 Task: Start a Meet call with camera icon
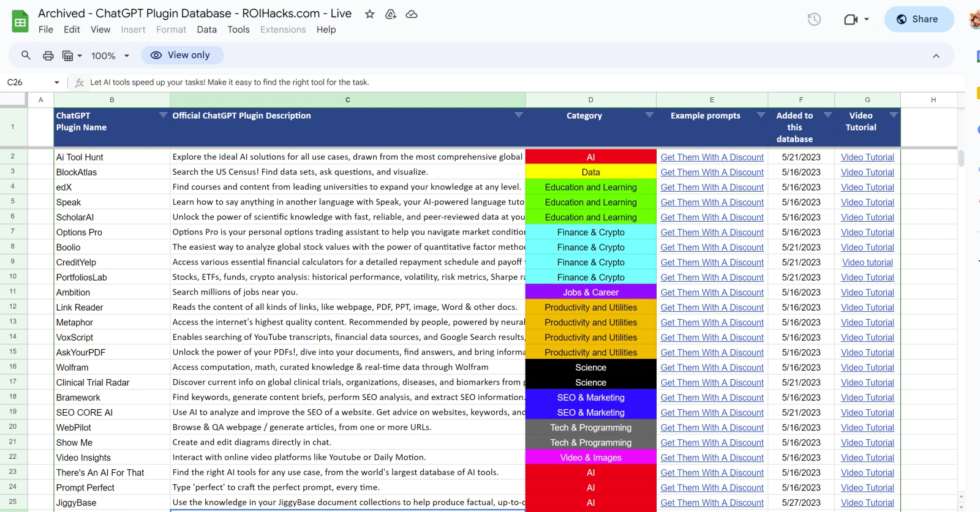(850, 19)
